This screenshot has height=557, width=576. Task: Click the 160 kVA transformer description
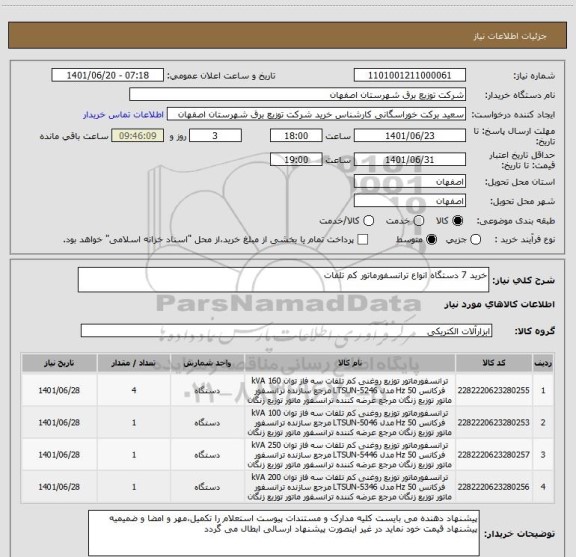point(350,390)
